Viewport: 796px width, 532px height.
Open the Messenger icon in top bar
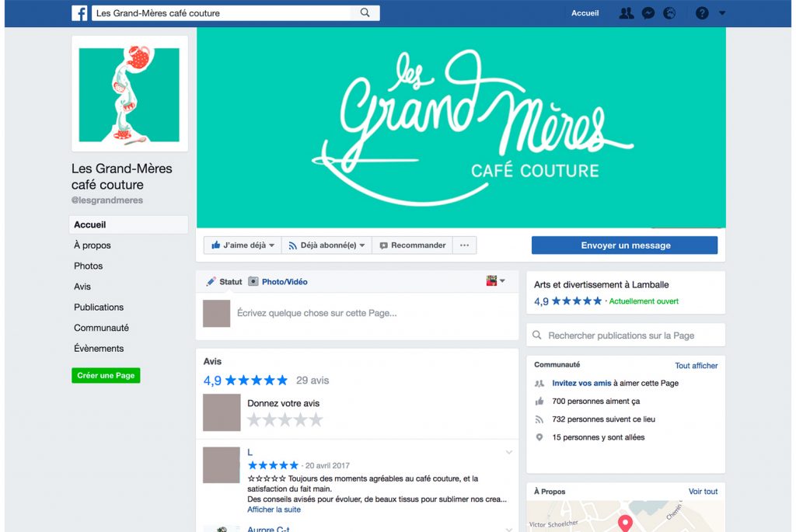click(648, 13)
